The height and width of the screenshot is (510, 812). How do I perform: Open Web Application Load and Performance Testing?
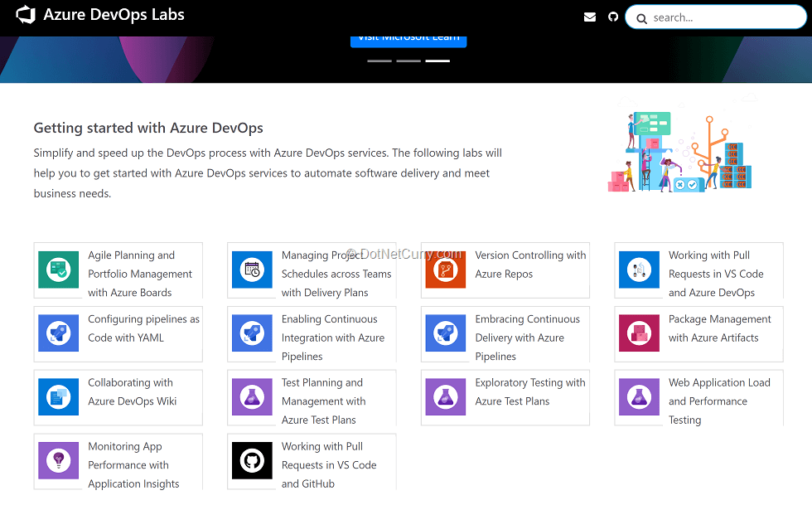pyautogui.click(x=718, y=401)
